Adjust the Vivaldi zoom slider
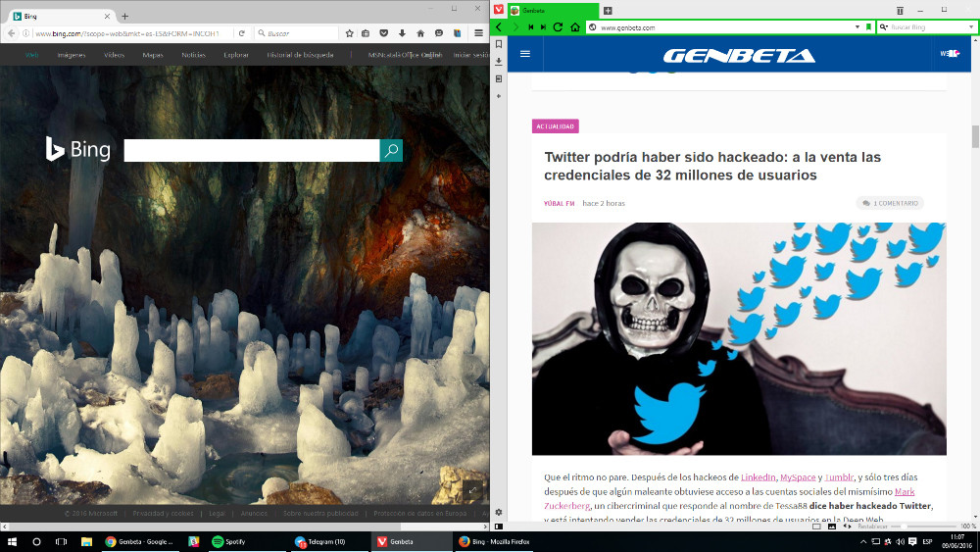The height and width of the screenshot is (552, 980). 924,527
